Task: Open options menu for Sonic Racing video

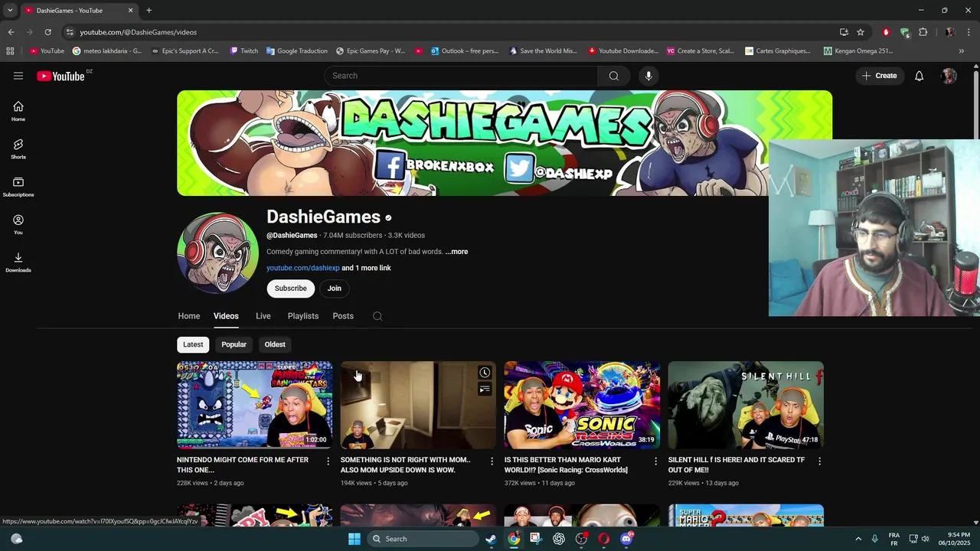Action: coord(656,461)
